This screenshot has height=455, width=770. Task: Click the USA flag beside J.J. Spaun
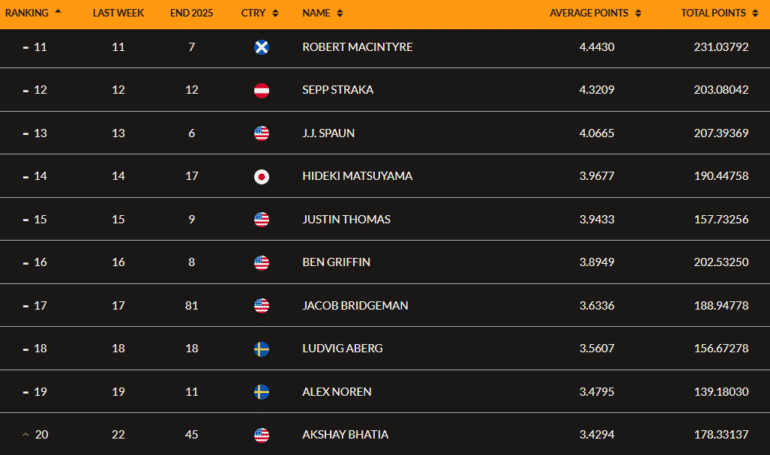261,133
